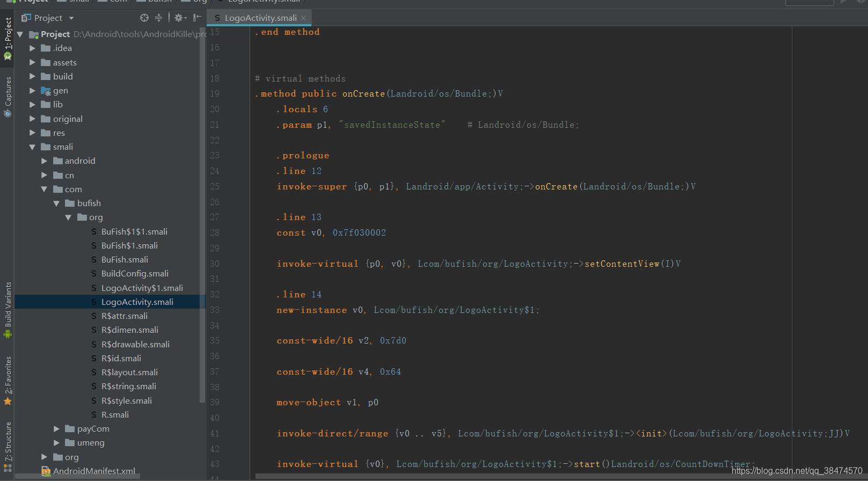This screenshot has height=481, width=868.
Task: Expand the .idea folder arrow
Action: (x=32, y=48)
